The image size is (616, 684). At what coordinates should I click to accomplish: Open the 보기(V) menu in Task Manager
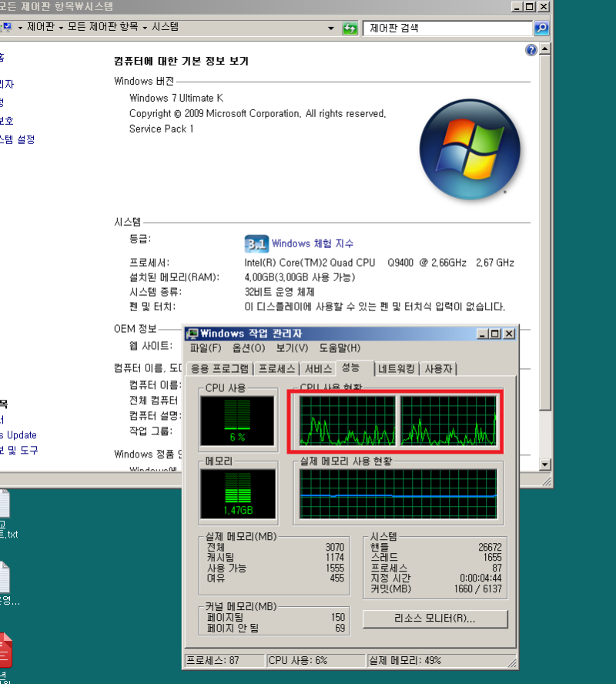click(291, 347)
